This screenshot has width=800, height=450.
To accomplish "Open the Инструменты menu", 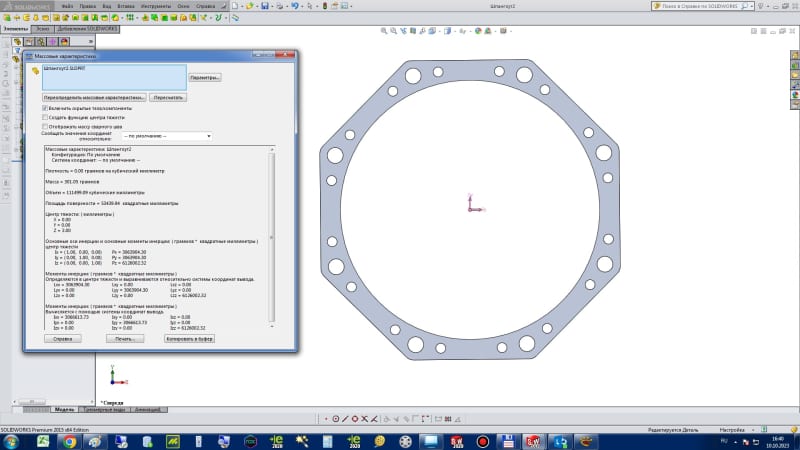I will (x=156, y=6).
